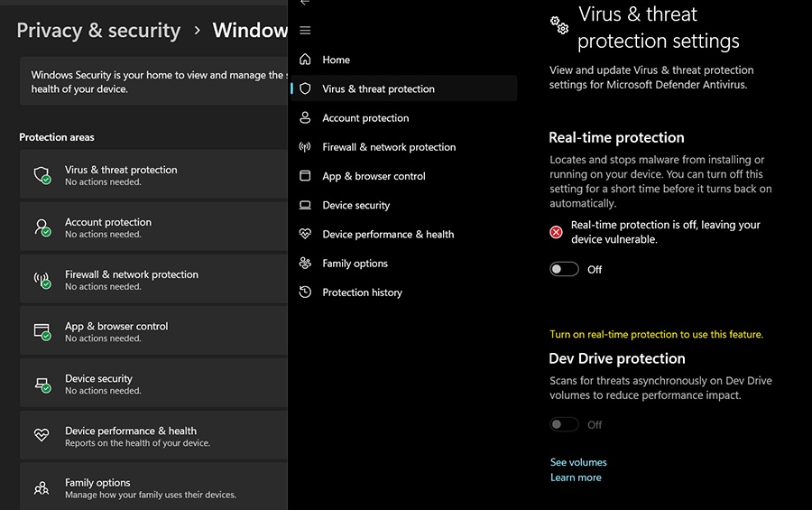Click the Real-time protection heading

616,137
